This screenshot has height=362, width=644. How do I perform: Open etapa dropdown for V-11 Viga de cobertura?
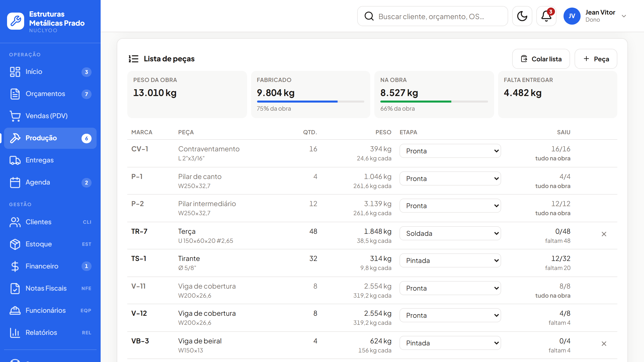pyautogui.click(x=450, y=288)
